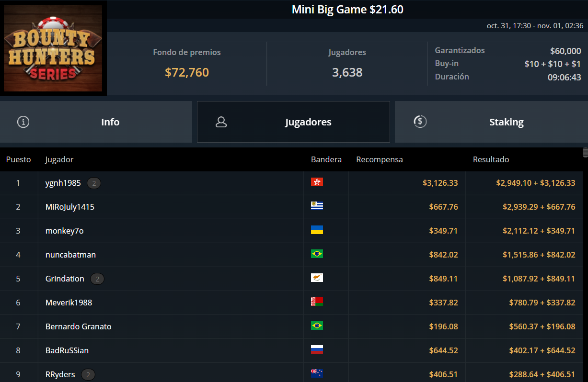Click the 3,638 players count

[x=347, y=72]
